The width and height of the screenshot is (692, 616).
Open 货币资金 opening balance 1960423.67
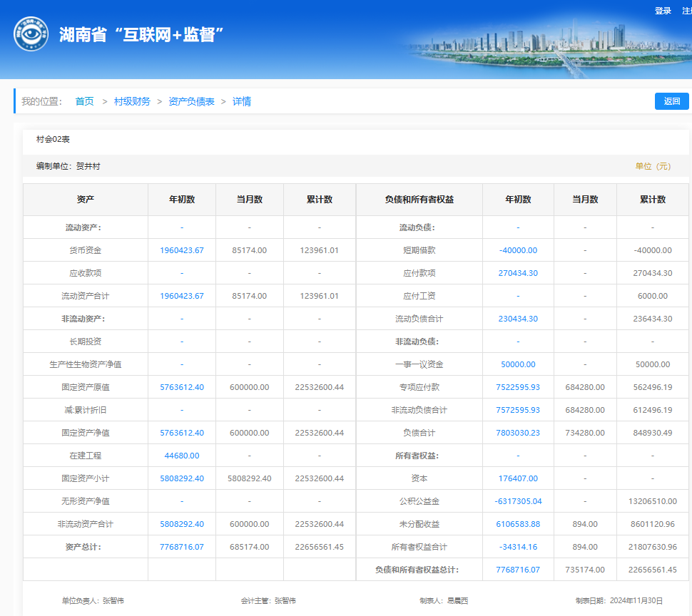pyautogui.click(x=182, y=250)
